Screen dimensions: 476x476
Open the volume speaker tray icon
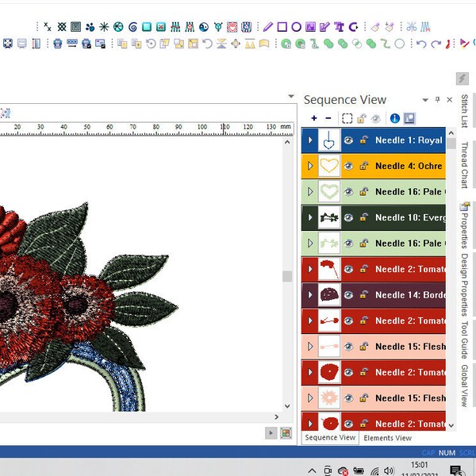pyautogui.click(x=389, y=470)
